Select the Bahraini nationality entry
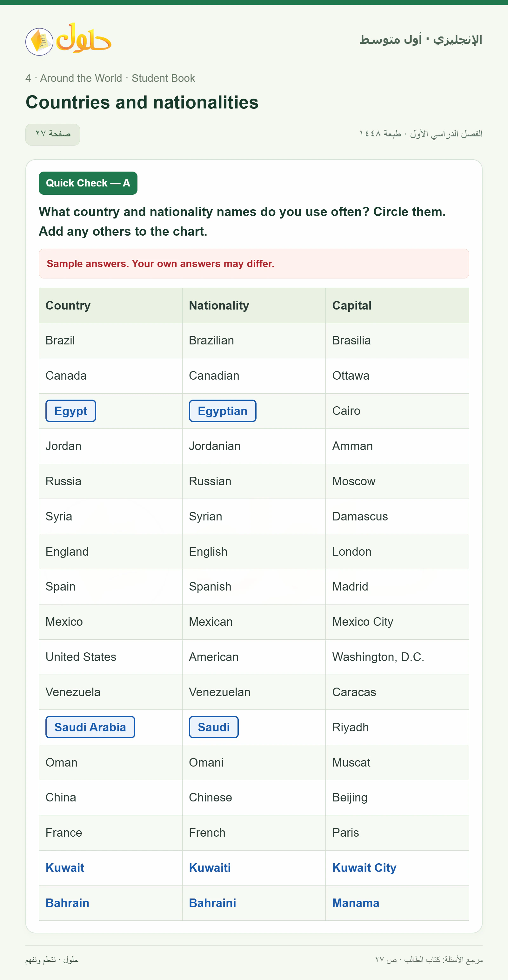The height and width of the screenshot is (980, 508). (212, 903)
